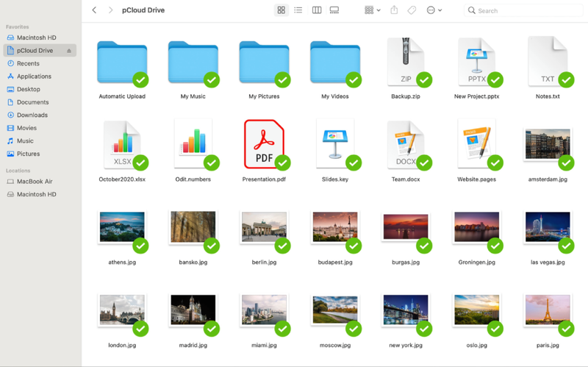Click the file name text "Presentation.pdf"

coord(264,179)
